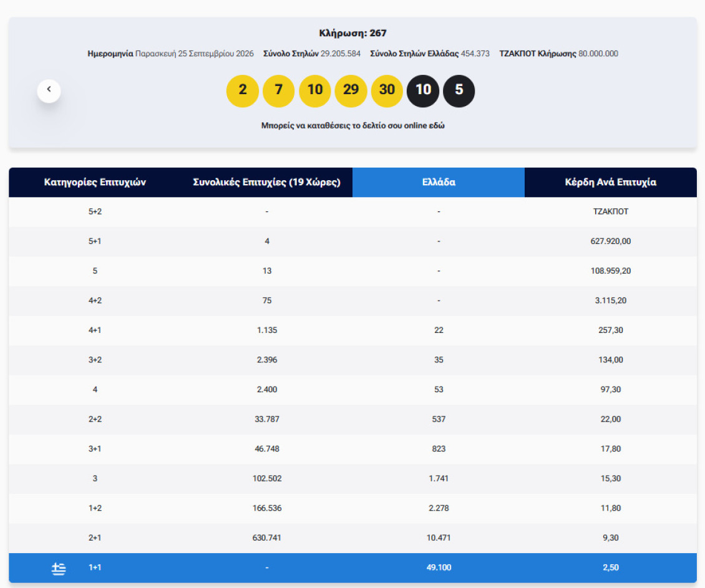This screenshot has height=588, width=705.
Task: Click the ΤΖΑΚΠΟΤ cell in 5+2 row
Action: 611,211
